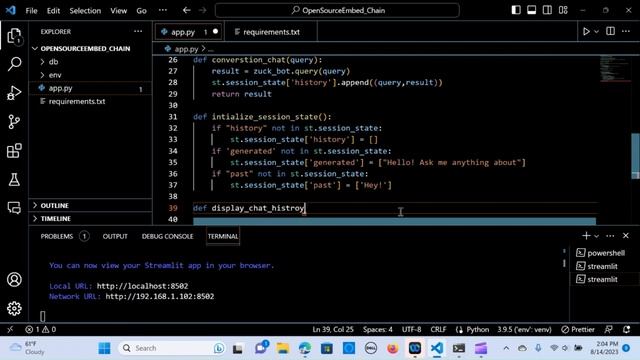The height and width of the screenshot is (360, 640).
Task: Switch to the OUTPUT panel tab
Action: point(115,236)
